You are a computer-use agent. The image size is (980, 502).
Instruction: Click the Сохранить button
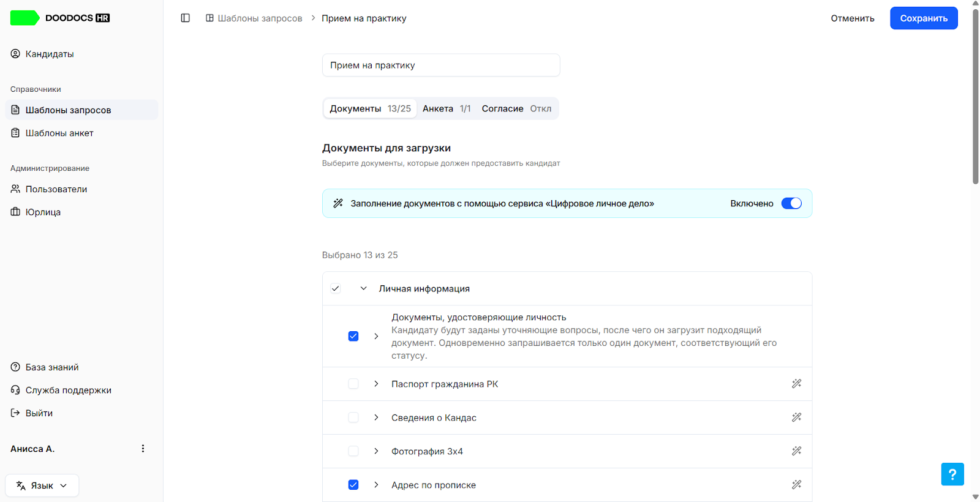(924, 18)
